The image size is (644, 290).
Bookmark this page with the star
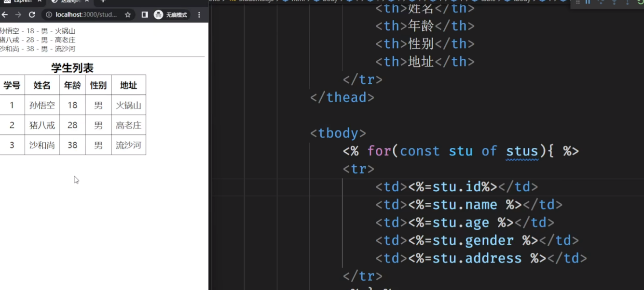128,15
